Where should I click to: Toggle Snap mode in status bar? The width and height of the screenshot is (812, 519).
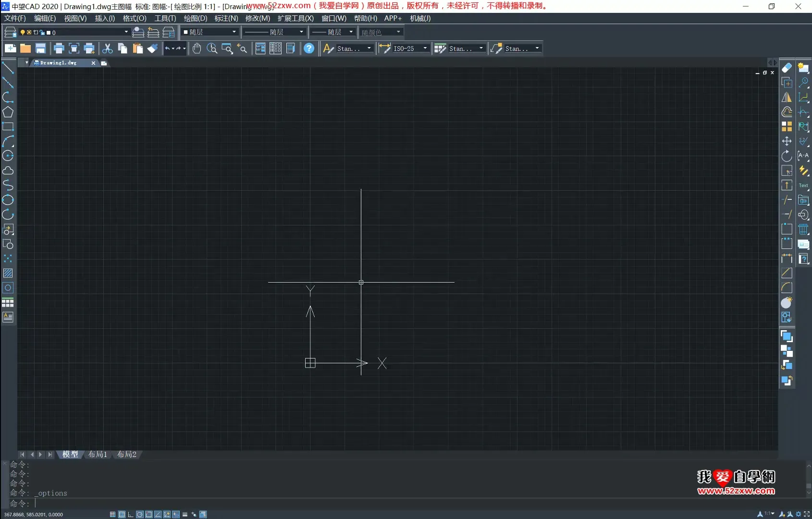[x=112, y=514]
